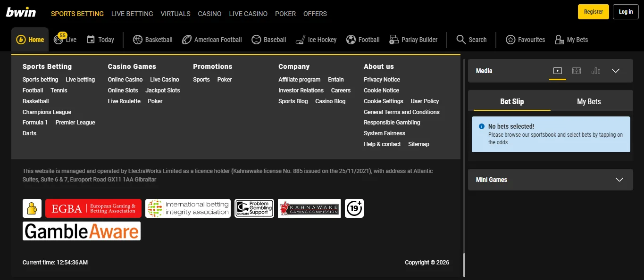644x280 pixels.
Task: Open the Entain company link
Action: pos(336,80)
